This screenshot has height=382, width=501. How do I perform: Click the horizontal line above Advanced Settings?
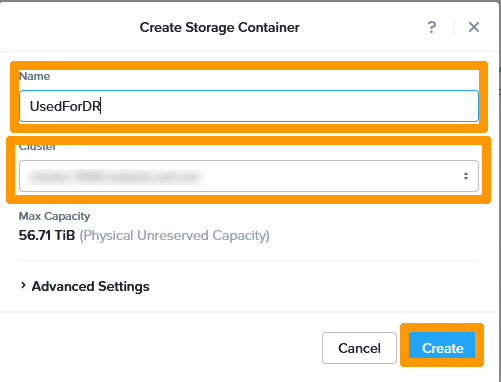coord(249,260)
